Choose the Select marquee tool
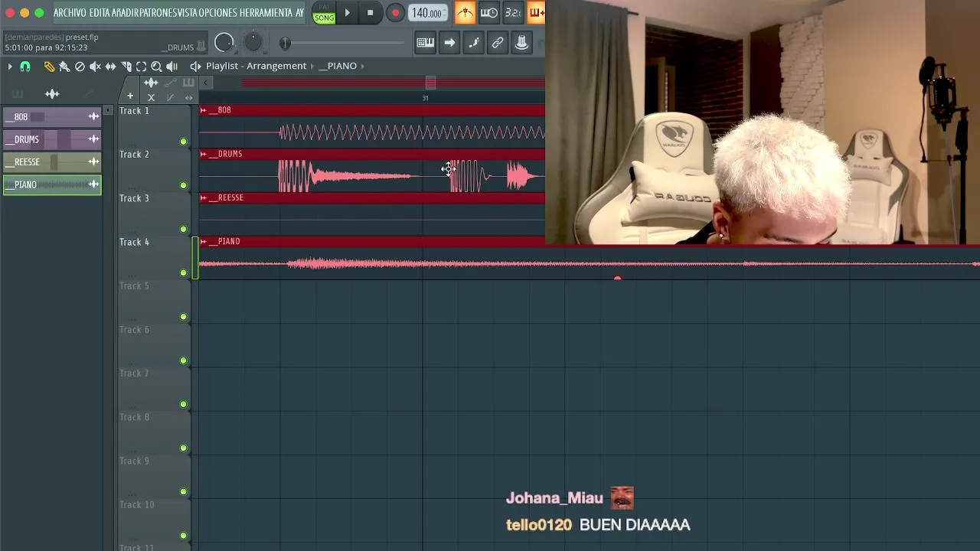 pos(141,67)
